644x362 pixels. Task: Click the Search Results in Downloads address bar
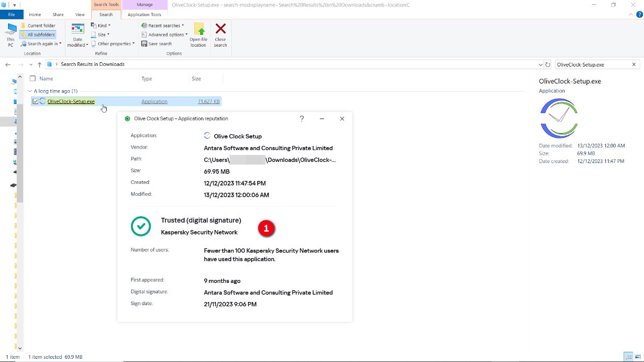click(294, 64)
